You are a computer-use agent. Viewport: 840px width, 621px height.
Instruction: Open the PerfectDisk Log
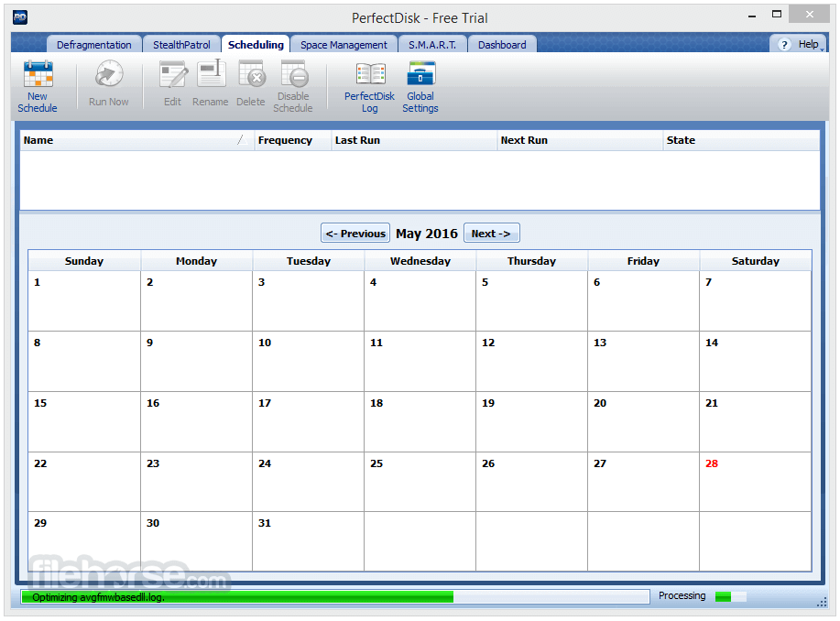click(370, 86)
